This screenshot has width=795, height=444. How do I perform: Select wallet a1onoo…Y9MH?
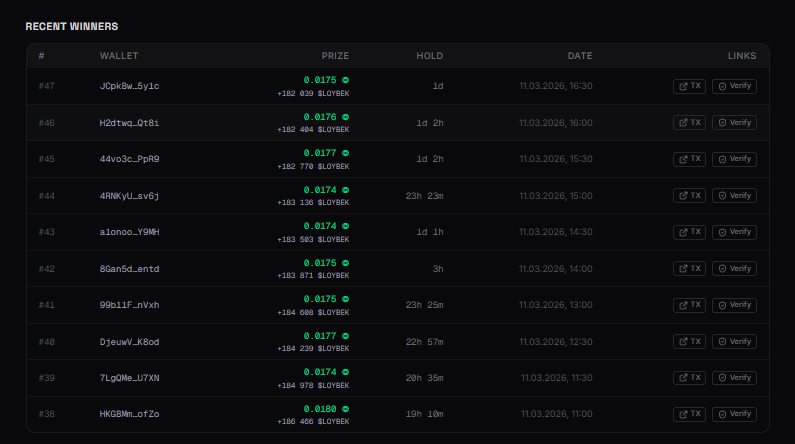point(129,232)
